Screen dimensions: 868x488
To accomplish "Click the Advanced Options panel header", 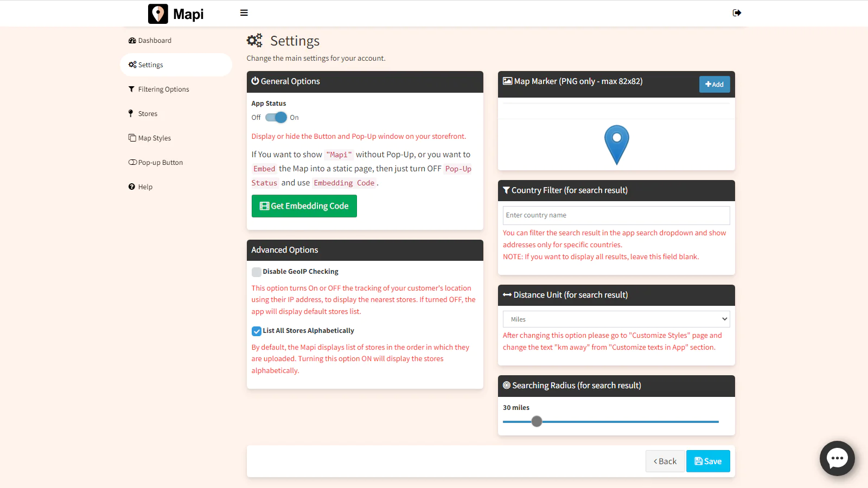I will point(365,250).
